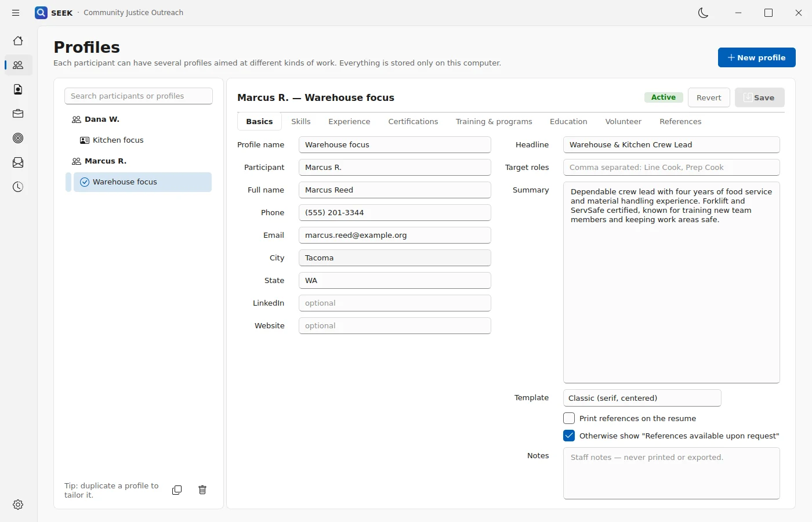Click the Participant field
The image size is (812, 522).
click(395, 167)
